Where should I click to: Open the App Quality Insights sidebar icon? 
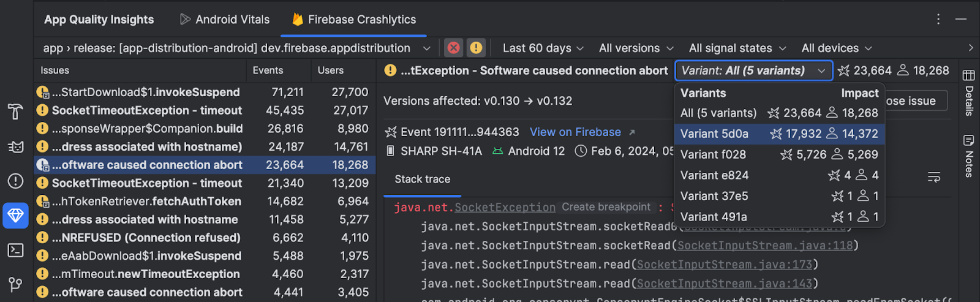15,215
